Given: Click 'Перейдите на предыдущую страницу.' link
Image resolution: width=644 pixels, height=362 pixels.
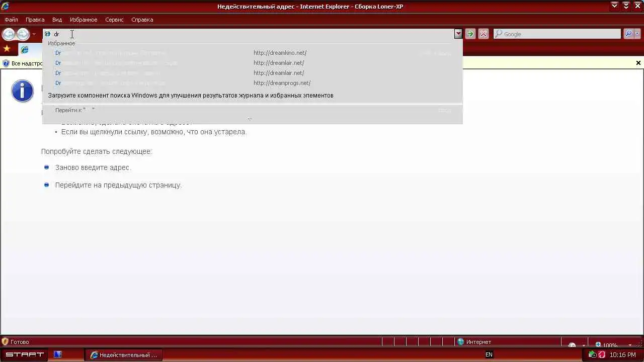Looking at the screenshot, I should tap(118, 185).
